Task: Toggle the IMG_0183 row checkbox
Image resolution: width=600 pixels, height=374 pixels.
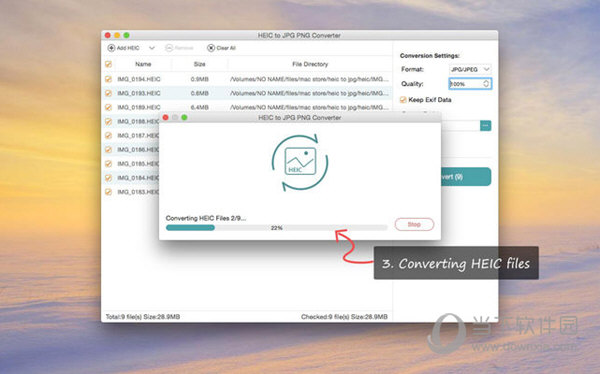Action: (108, 192)
